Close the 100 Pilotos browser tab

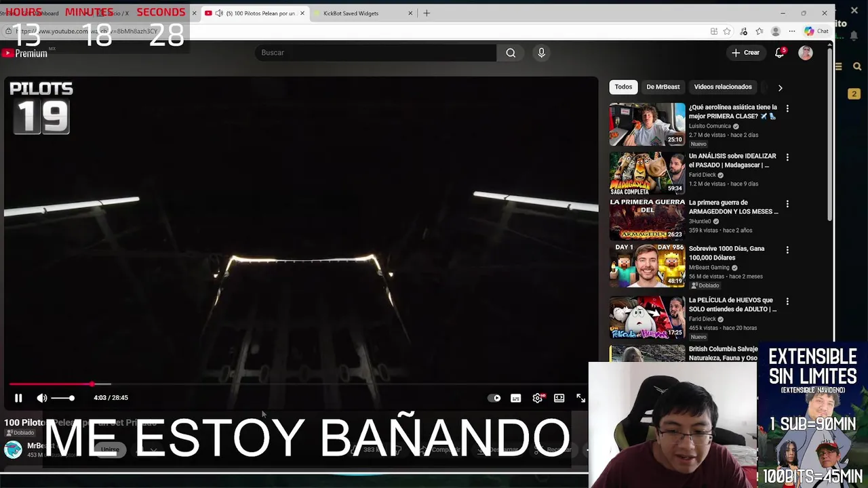(x=302, y=13)
